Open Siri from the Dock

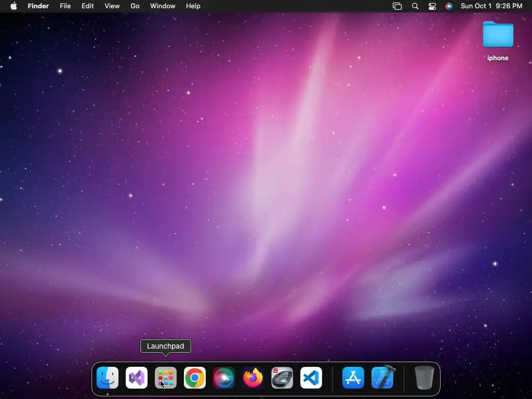tap(223, 378)
